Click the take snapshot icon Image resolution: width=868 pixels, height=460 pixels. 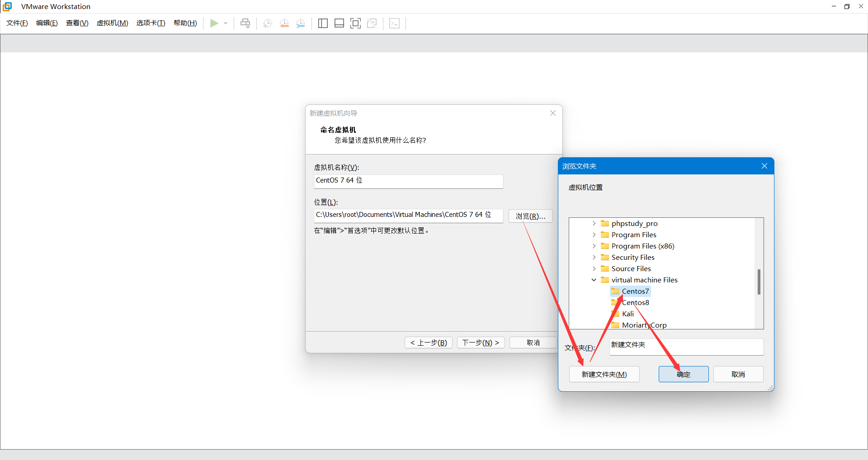268,23
